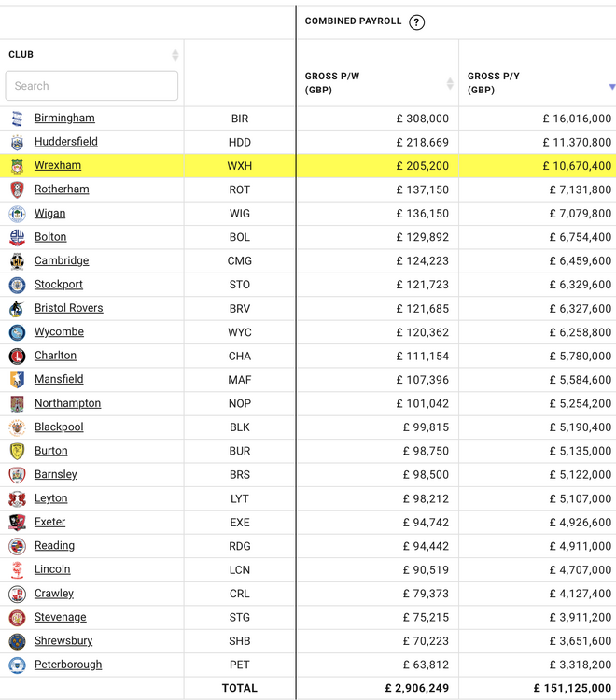The image size is (616, 700).
Task: Toggle the Gross P/Y descending sort arrow
Action: 611,87
